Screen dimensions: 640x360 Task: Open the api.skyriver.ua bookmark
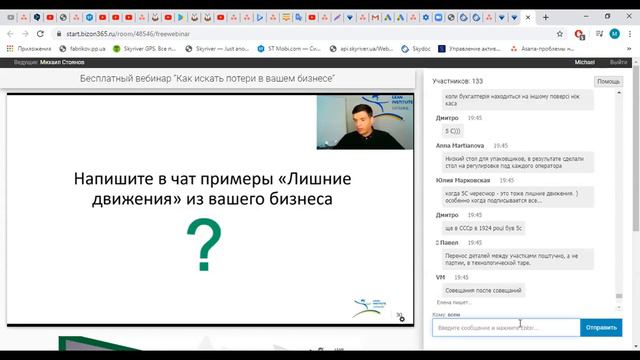click(362, 49)
